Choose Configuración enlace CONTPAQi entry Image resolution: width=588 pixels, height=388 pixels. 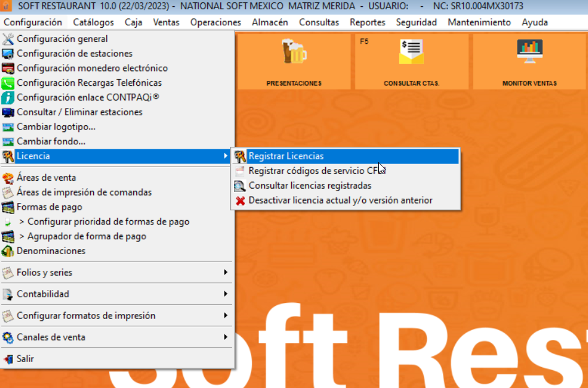pyautogui.click(x=117, y=97)
